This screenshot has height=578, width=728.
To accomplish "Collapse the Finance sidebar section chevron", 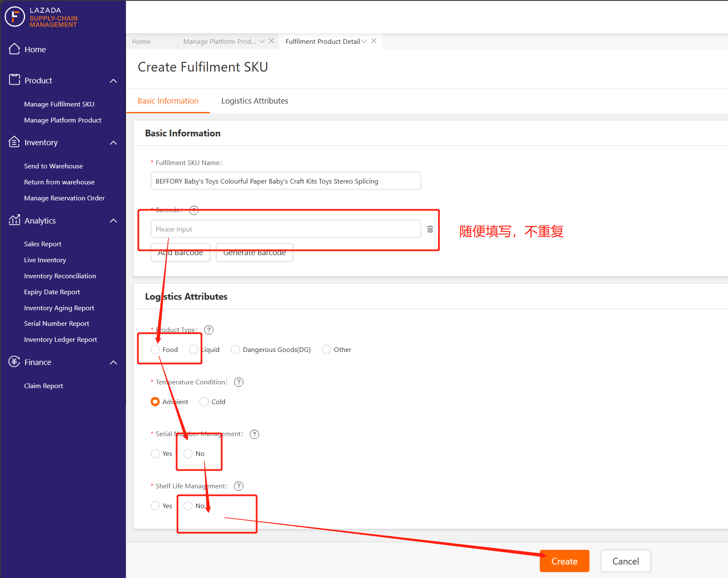I will [x=113, y=362].
